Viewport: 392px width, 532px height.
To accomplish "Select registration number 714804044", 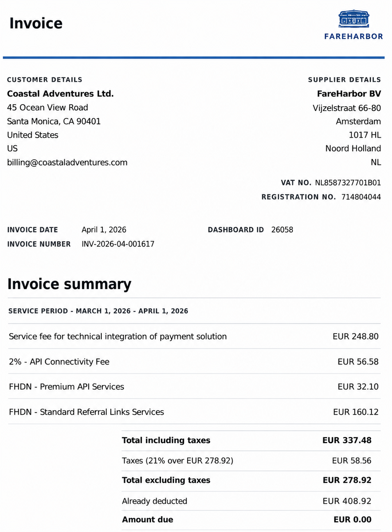I will [361, 197].
